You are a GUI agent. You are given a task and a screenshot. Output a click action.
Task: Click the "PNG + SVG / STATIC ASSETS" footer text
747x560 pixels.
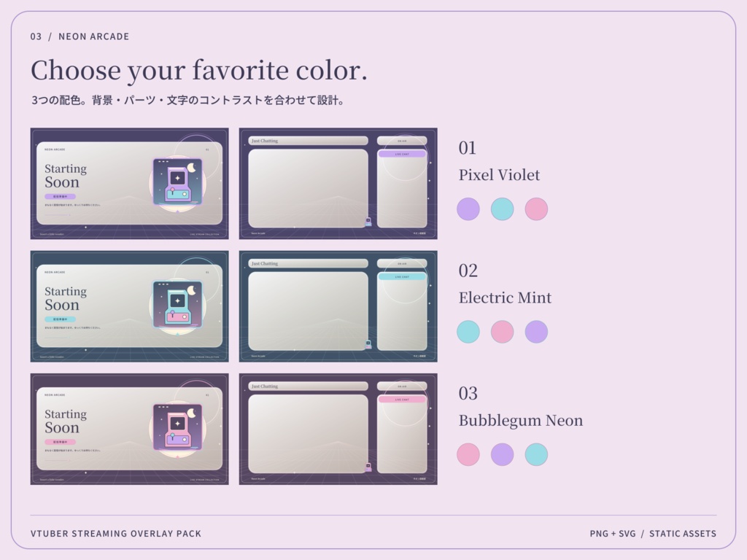click(653, 534)
